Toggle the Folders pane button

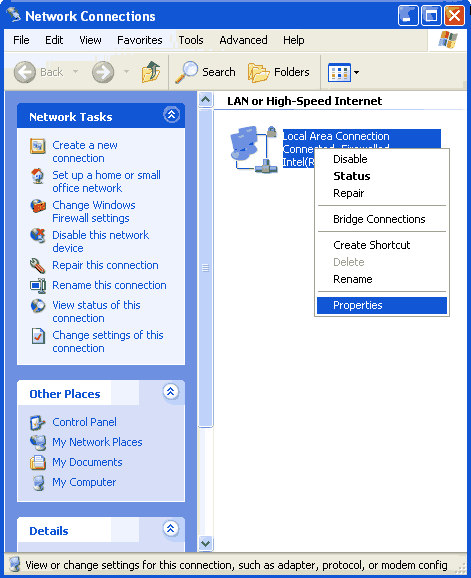[x=279, y=72]
